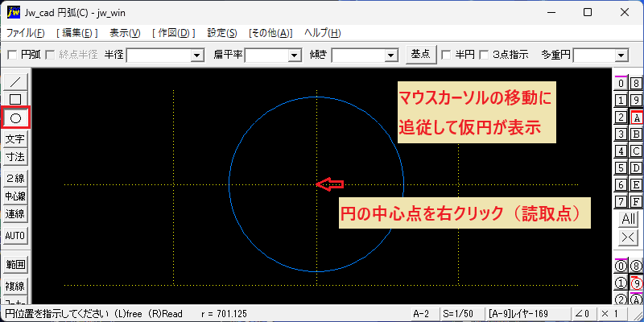Pick the 連線 continuous line tool
The height and width of the screenshot is (322, 644).
(x=15, y=213)
